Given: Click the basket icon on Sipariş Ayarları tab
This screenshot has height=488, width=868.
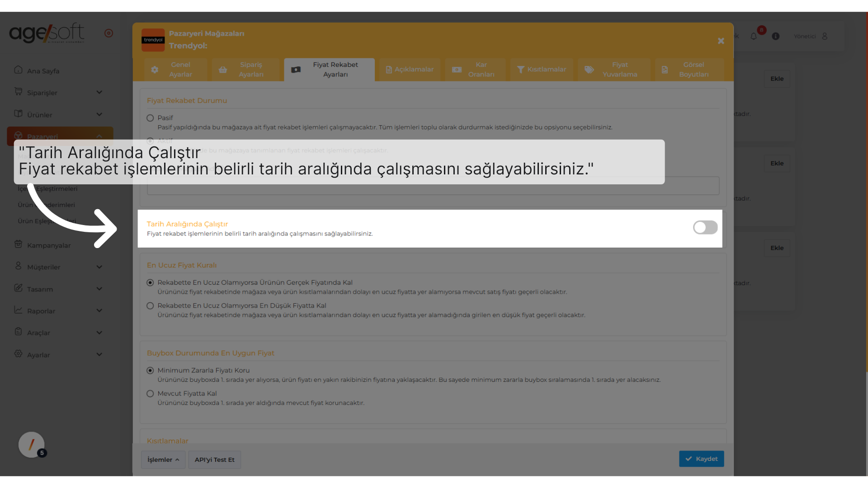Looking at the screenshot, I should click(223, 70).
